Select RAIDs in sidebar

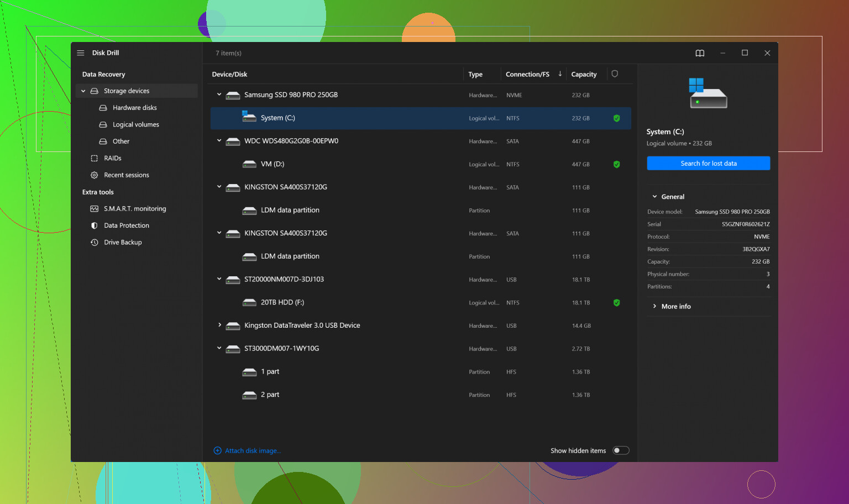[112, 159]
